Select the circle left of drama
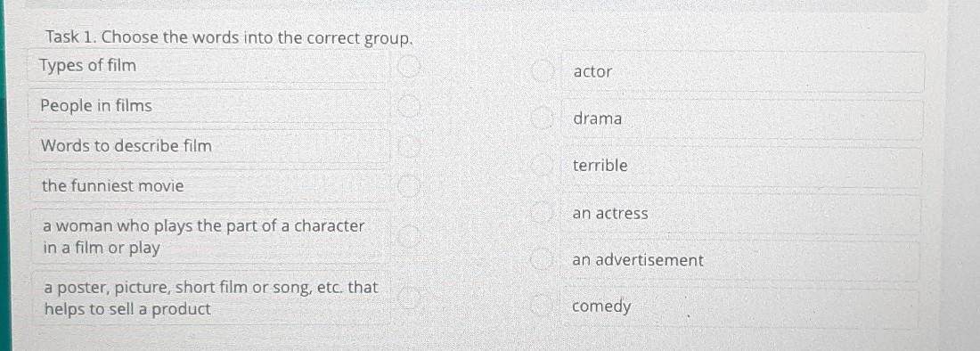This screenshot has width=980, height=351. tap(542, 118)
